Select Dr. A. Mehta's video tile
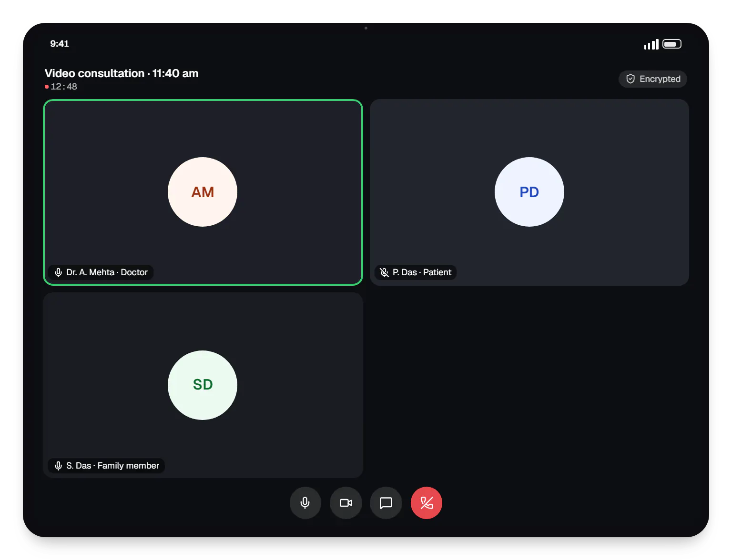The image size is (732, 560). [203, 192]
